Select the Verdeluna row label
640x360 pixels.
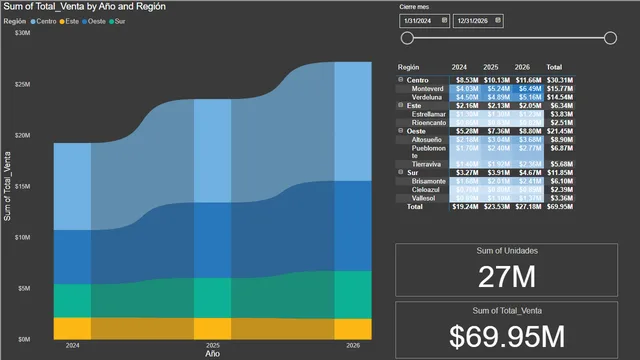427,97
